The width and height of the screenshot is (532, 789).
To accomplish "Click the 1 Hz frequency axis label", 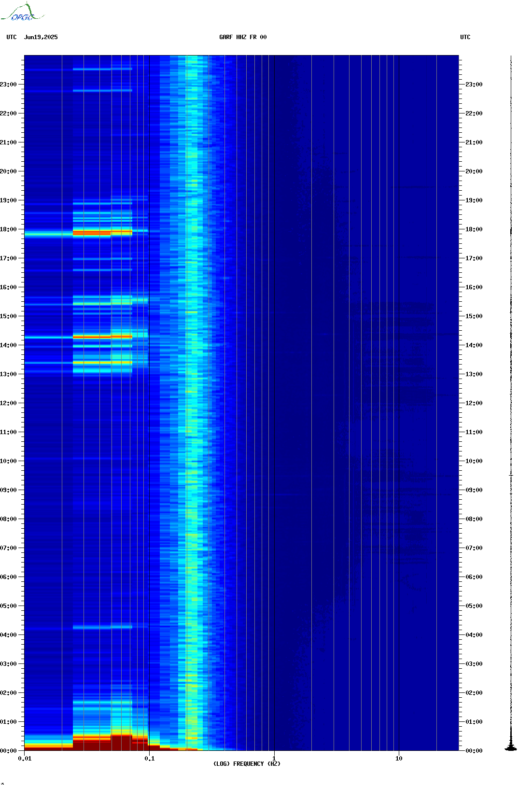I will (274, 759).
